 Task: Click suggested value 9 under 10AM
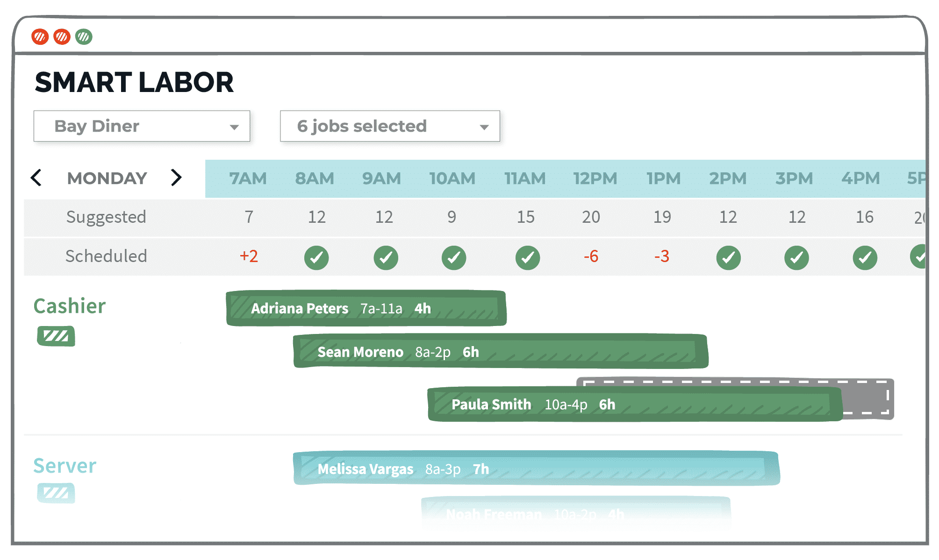click(x=452, y=217)
